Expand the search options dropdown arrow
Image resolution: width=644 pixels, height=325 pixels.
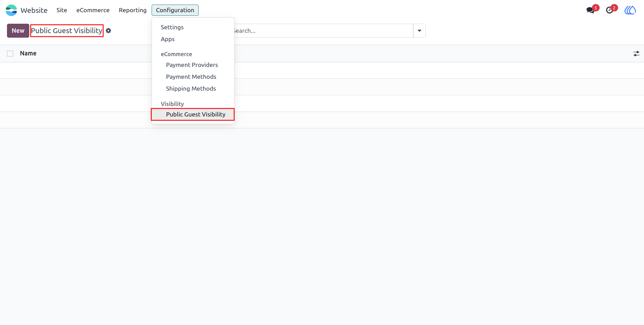(420, 31)
